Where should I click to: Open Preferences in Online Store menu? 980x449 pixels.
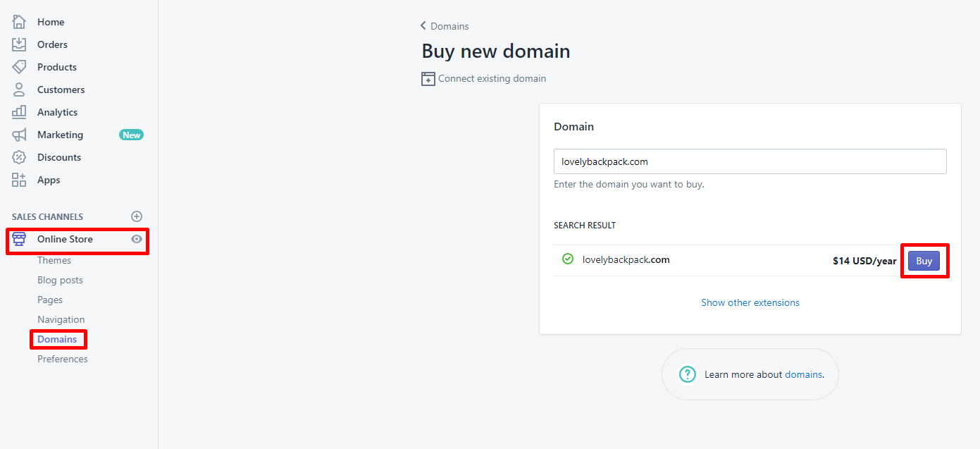63,359
